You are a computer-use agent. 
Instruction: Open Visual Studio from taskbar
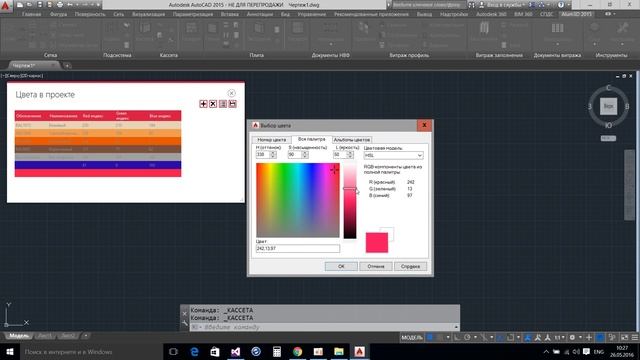pos(236,351)
